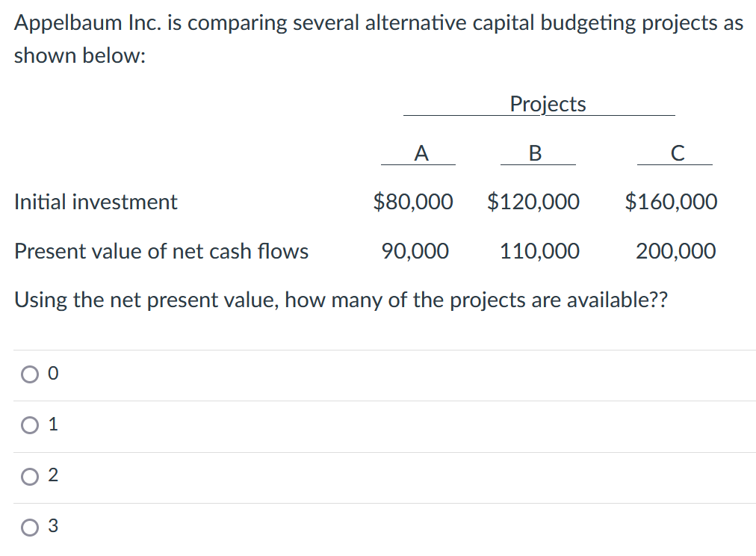Click the Projects table header
The image size is (756, 556).
pos(548,105)
